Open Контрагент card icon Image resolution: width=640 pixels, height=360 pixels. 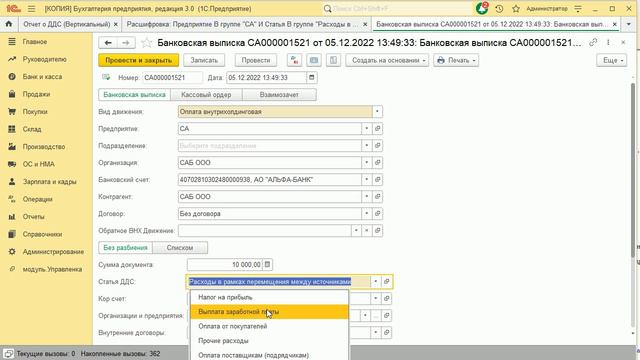click(378, 197)
